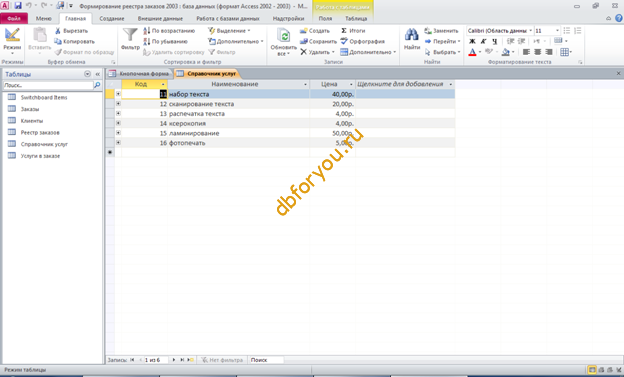
Task: Open the Клиенты table
Action: tap(32, 121)
